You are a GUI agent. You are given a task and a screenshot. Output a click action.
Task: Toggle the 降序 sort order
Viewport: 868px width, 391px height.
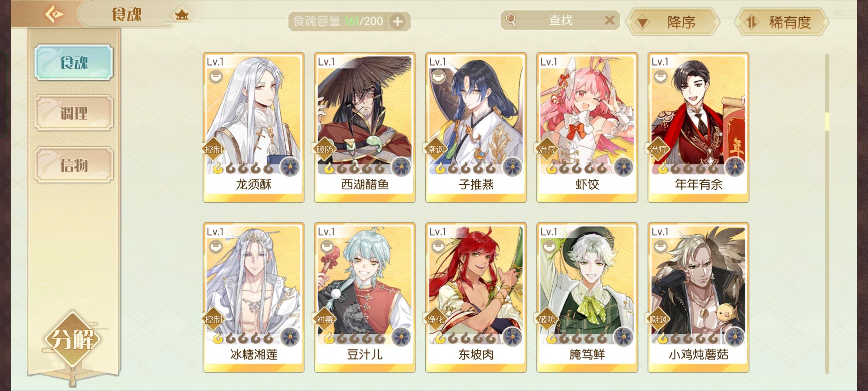pos(673,22)
